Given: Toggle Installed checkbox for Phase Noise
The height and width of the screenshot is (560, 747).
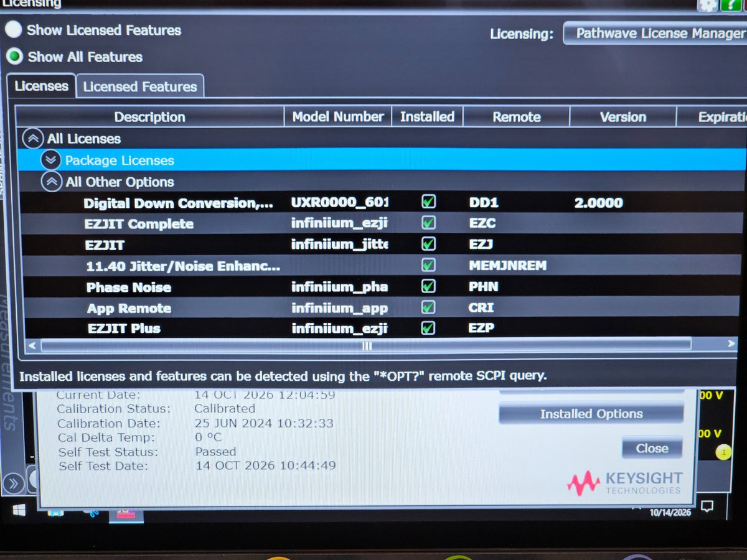Looking at the screenshot, I should tap(428, 286).
